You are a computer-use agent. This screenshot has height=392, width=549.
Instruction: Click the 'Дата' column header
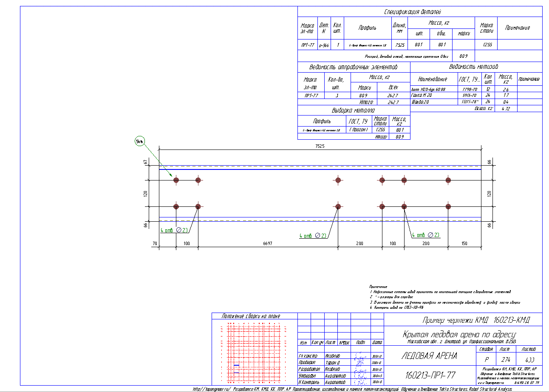click(377, 342)
